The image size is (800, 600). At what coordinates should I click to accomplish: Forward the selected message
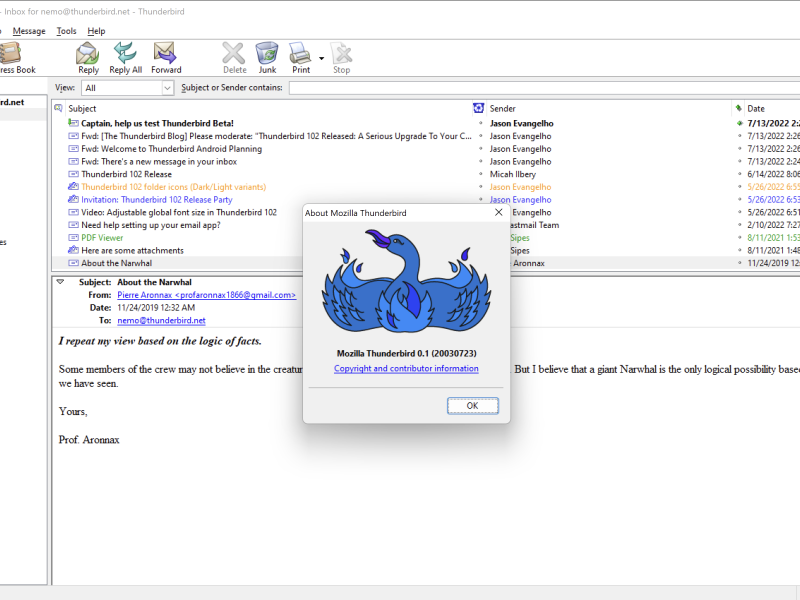click(x=166, y=58)
